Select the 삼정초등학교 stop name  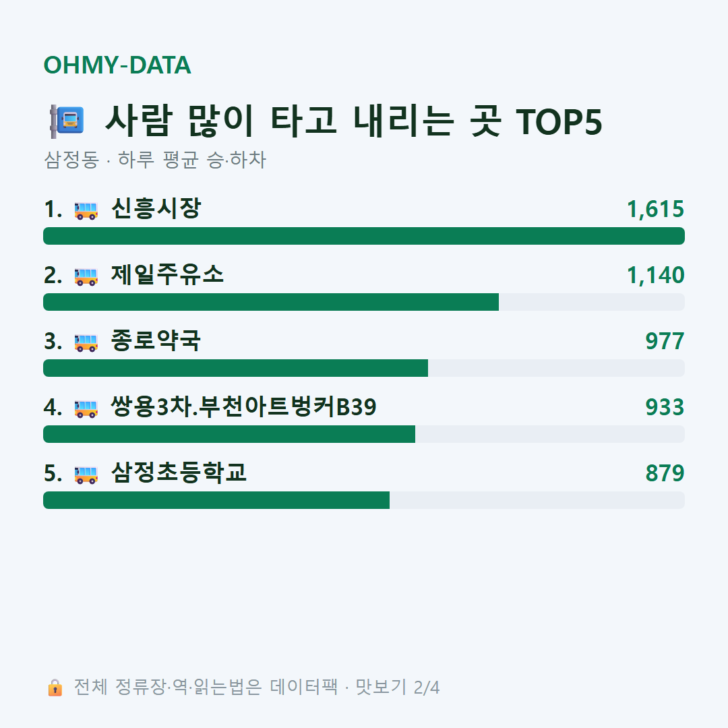[179, 473]
